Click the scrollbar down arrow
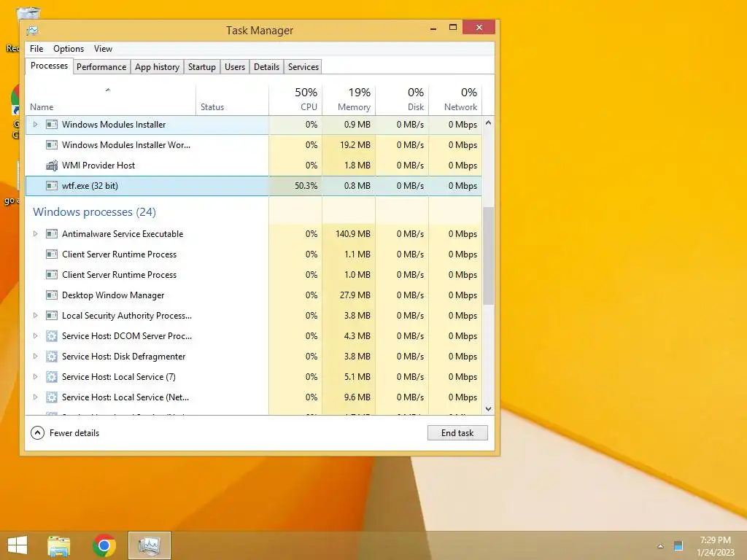This screenshot has height=560, width=747. coord(488,408)
